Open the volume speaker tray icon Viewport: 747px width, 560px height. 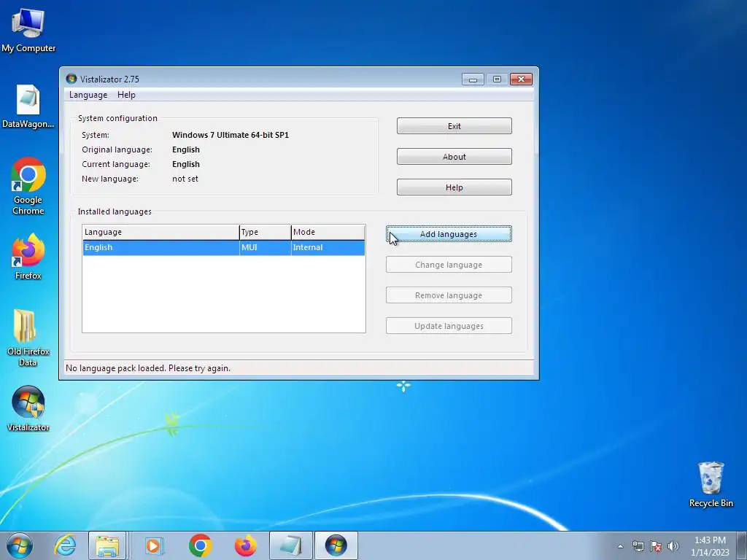673,546
